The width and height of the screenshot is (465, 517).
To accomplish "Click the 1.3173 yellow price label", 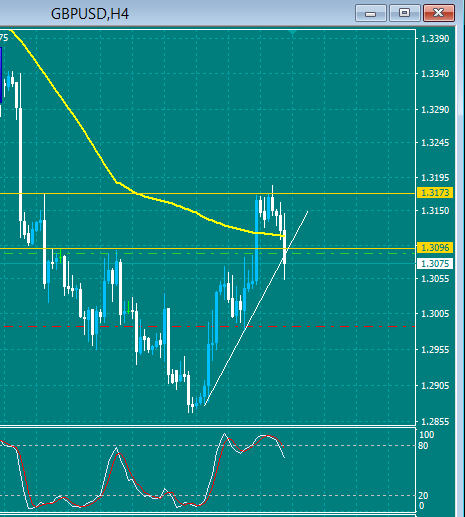I will [435, 193].
